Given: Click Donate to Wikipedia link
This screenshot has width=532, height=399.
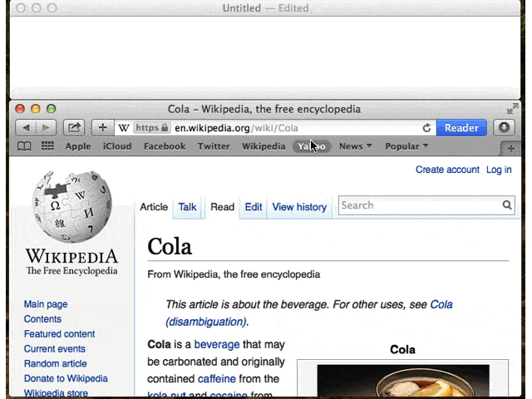Looking at the screenshot, I should 66,379.
